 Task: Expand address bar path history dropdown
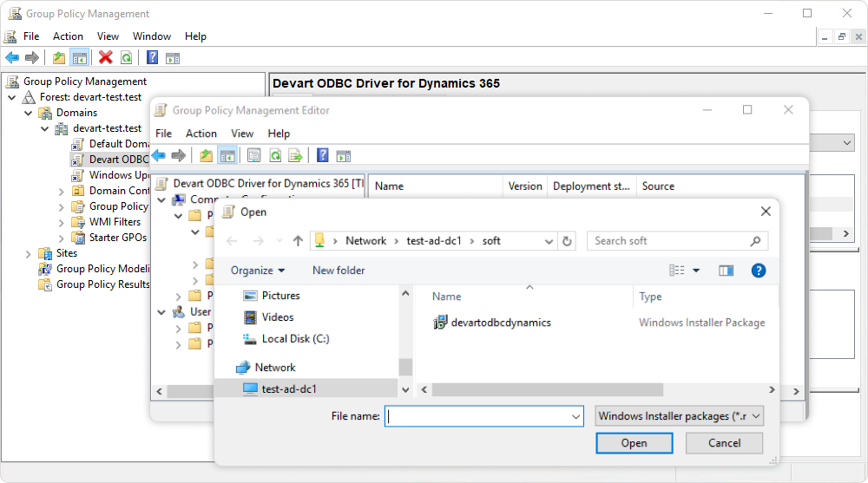[549, 241]
